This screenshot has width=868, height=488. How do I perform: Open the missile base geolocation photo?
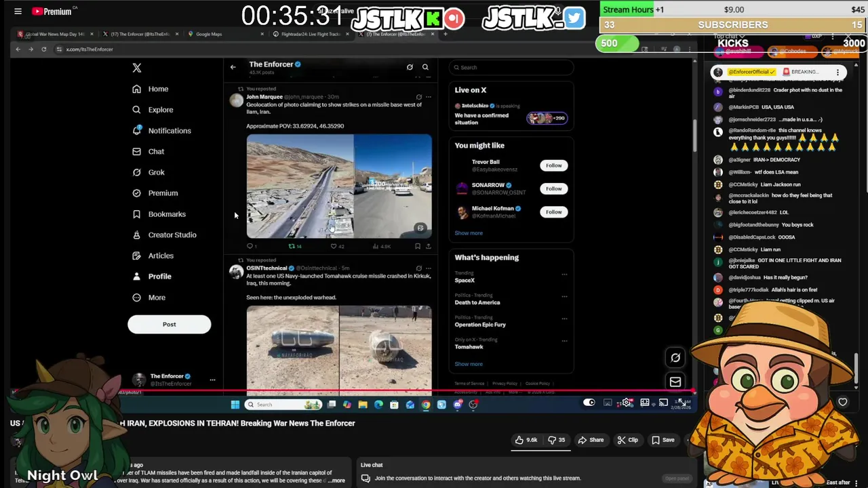click(339, 186)
